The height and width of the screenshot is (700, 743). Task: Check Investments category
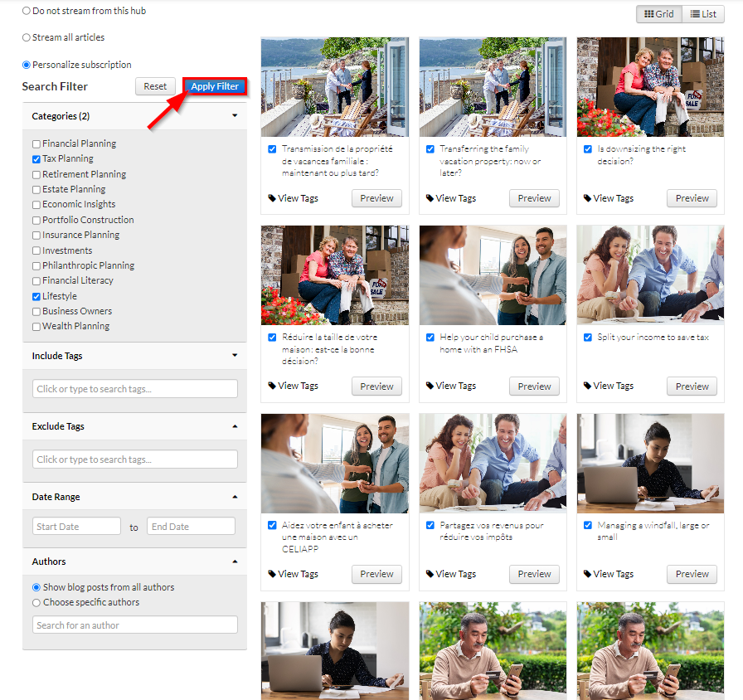pos(36,250)
